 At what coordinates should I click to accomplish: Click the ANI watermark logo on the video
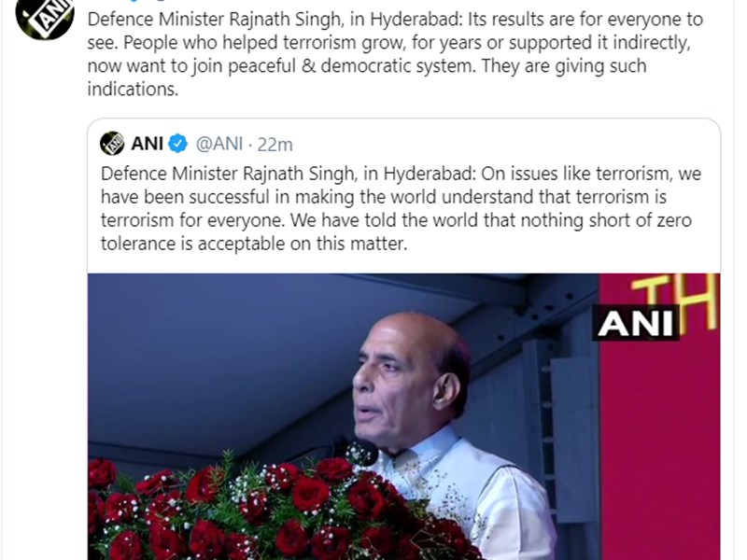(x=636, y=323)
